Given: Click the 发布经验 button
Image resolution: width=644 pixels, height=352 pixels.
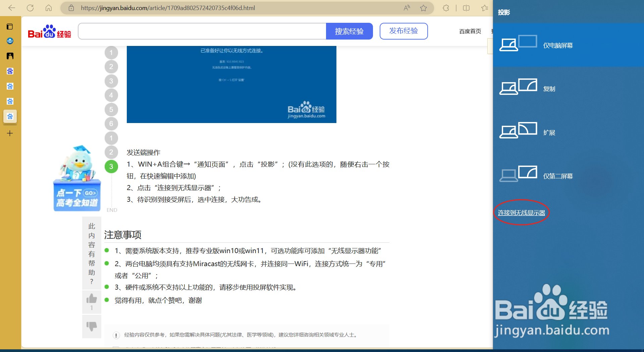Looking at the screenshot, I should (404, 31).
